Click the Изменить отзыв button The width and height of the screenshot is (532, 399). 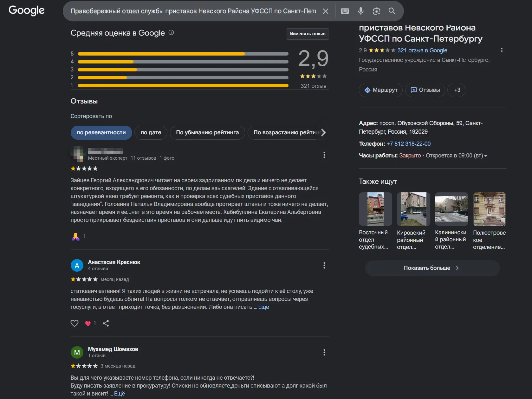click(308, 34)
